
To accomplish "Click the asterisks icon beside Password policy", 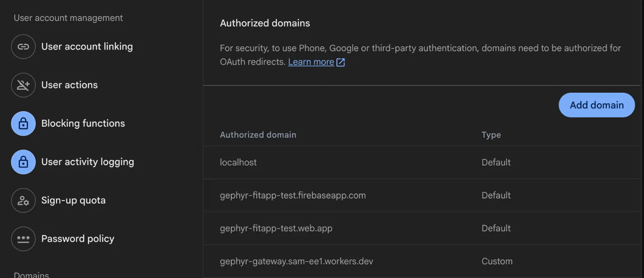I will [x=23, y=239].
